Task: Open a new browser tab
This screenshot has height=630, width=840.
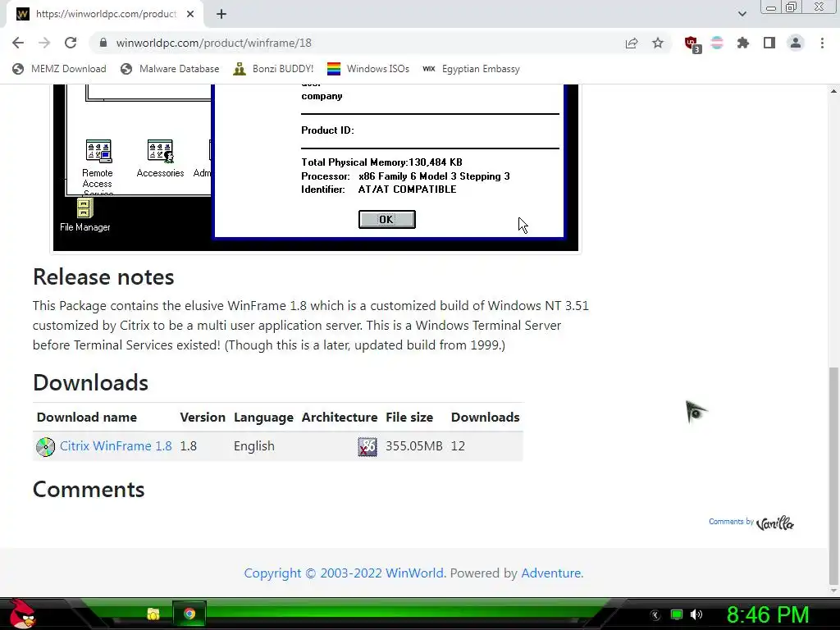Action: pyautogui.click(x=221, y=15)
